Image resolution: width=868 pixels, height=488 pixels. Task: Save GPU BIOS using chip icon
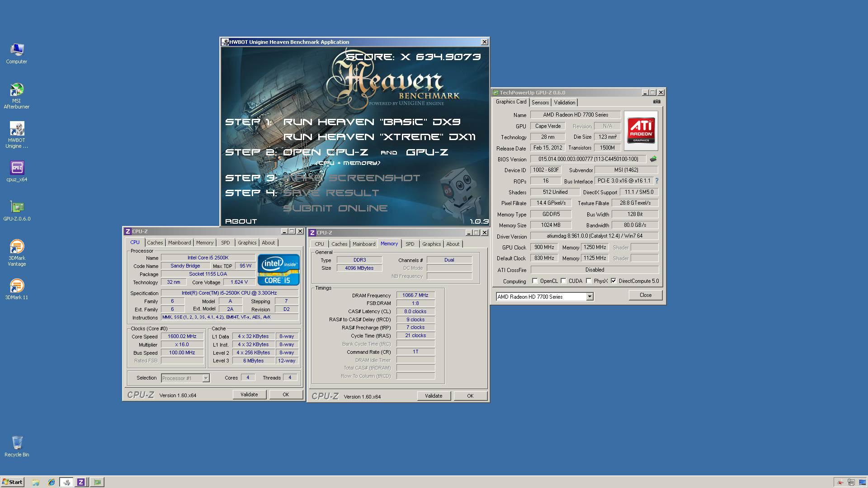[653, 159]
